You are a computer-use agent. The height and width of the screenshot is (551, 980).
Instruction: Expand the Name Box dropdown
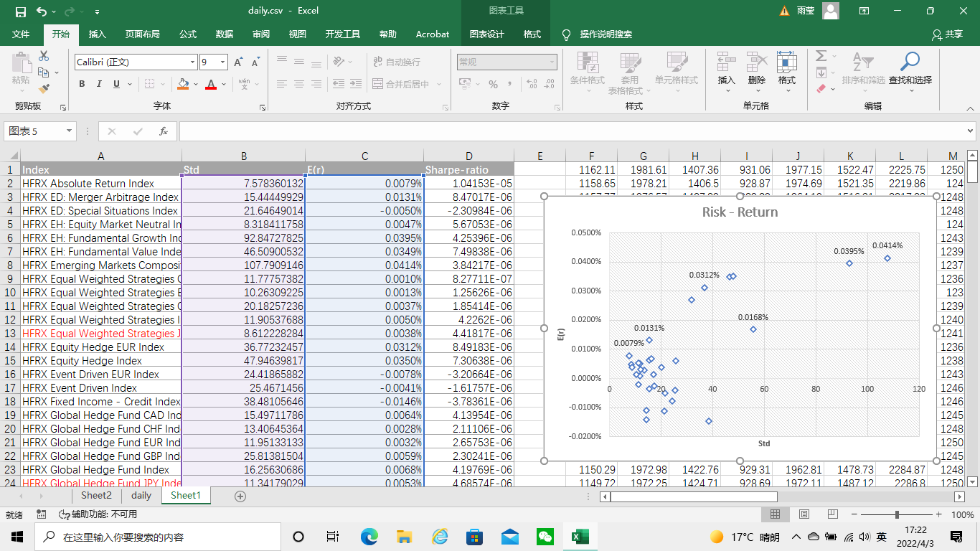(x=70, y=131)
